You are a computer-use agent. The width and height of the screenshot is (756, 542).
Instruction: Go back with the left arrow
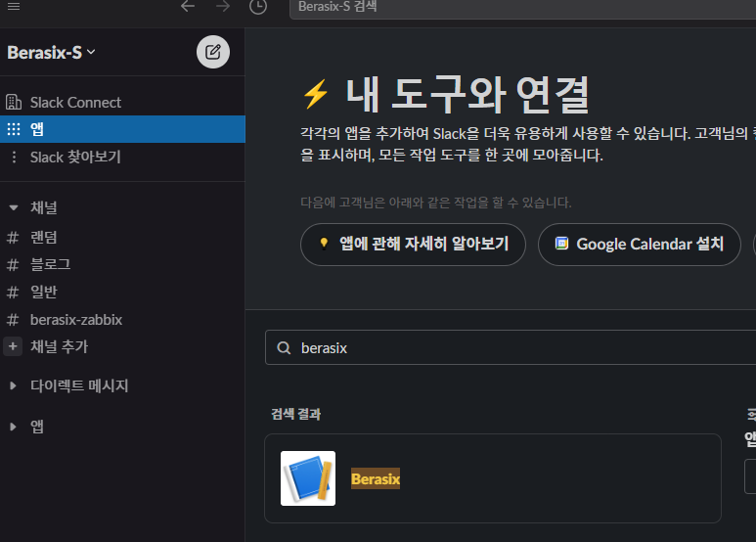click(188, 6)
